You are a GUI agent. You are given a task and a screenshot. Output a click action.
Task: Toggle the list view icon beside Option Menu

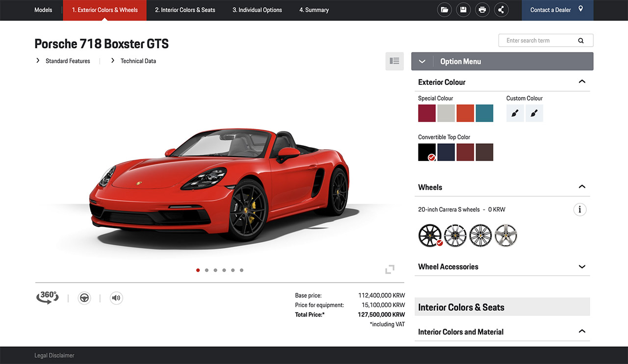coord(394,61)
